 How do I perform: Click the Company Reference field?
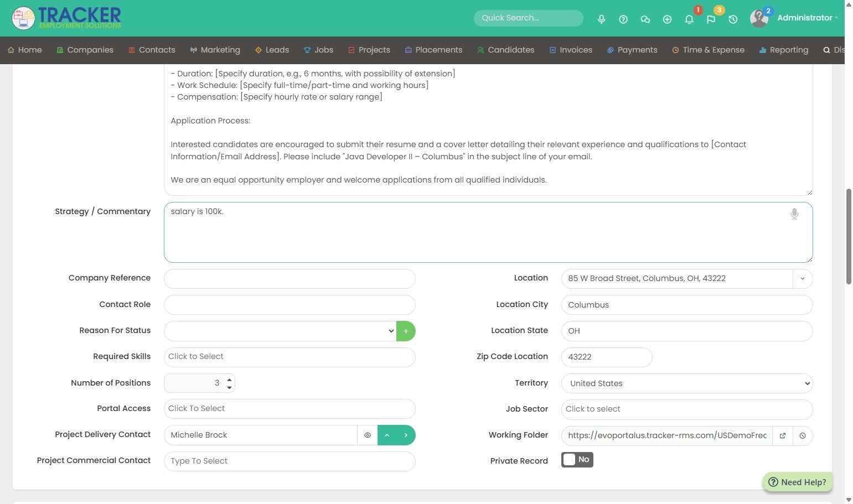[289, 278]
